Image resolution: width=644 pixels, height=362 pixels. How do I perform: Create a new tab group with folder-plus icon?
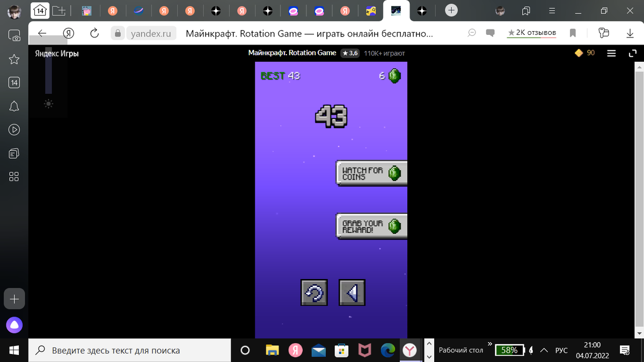point(60,10)
